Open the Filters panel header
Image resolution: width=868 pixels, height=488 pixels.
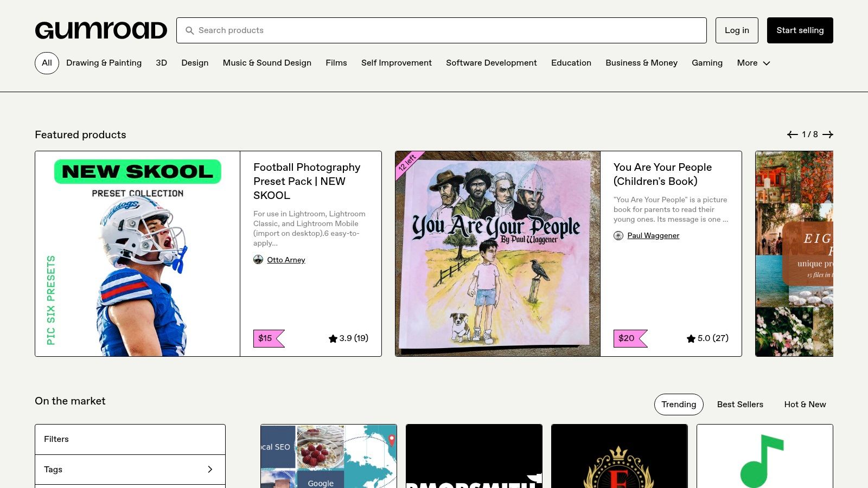click(130, 439)
